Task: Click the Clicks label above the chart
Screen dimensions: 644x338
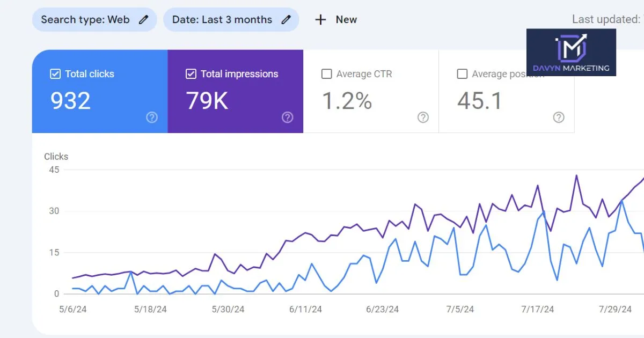Action: [56, 156]
